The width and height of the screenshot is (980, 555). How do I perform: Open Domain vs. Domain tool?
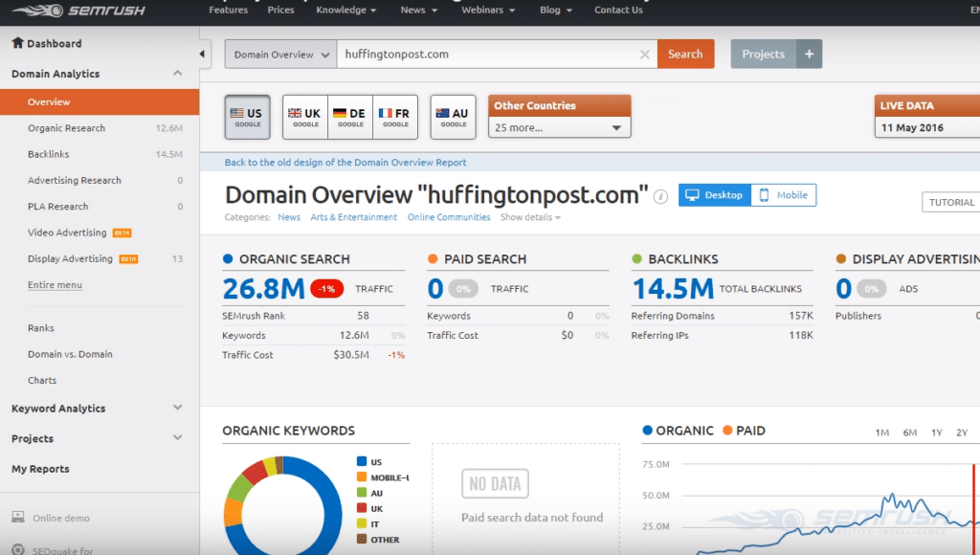[x=70, y=354]
